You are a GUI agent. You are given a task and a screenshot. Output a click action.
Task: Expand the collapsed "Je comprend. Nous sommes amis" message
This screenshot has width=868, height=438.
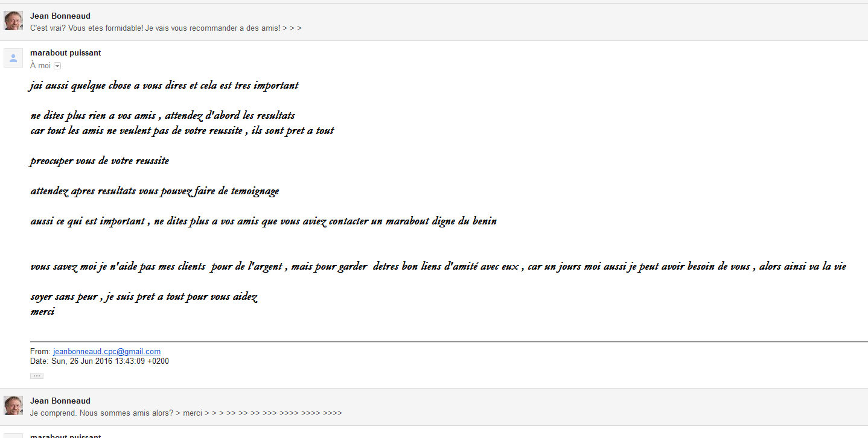click(x=186, y=413)
